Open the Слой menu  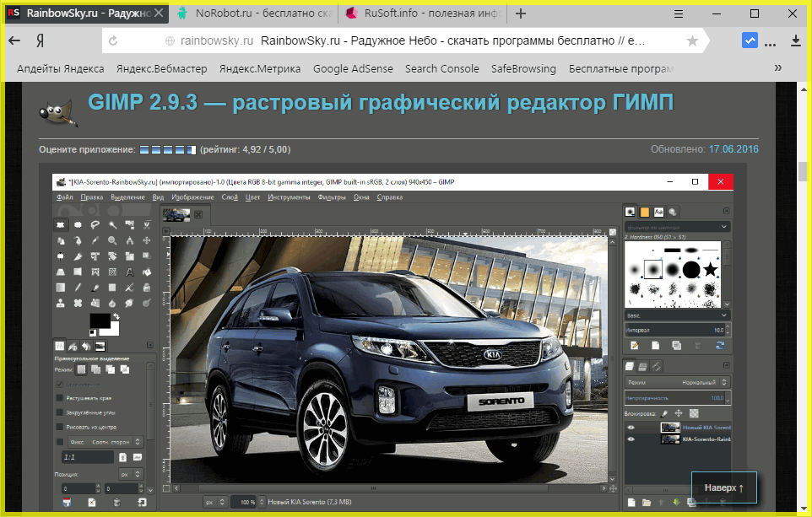pyautogui.click(x=230, y=197)
